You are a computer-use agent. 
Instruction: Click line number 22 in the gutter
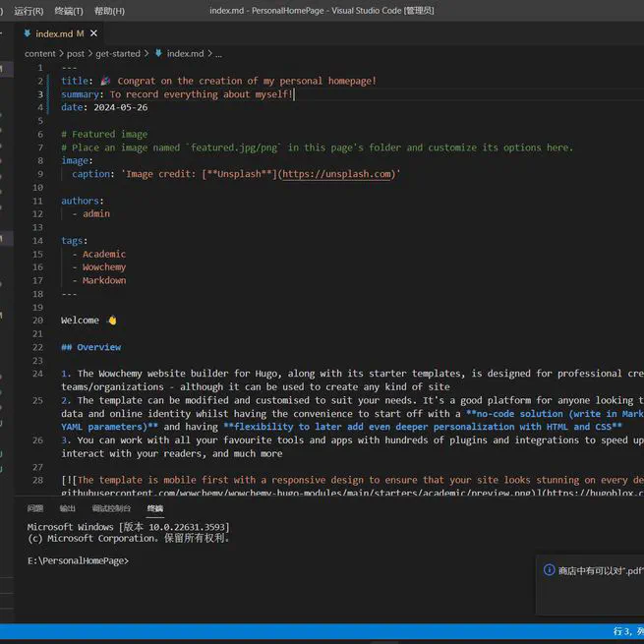tap(38, 347)
